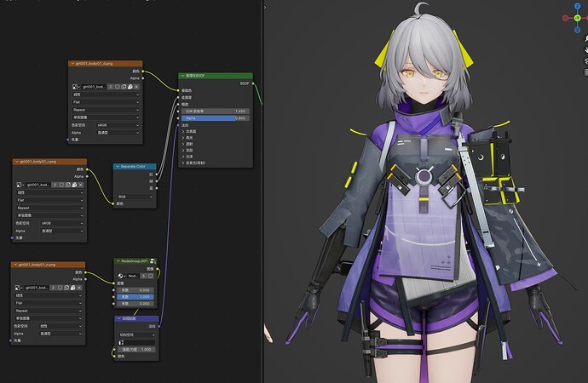
Task: Click green Y axis on viewport gizmo
Action: (x=577, y=18)
